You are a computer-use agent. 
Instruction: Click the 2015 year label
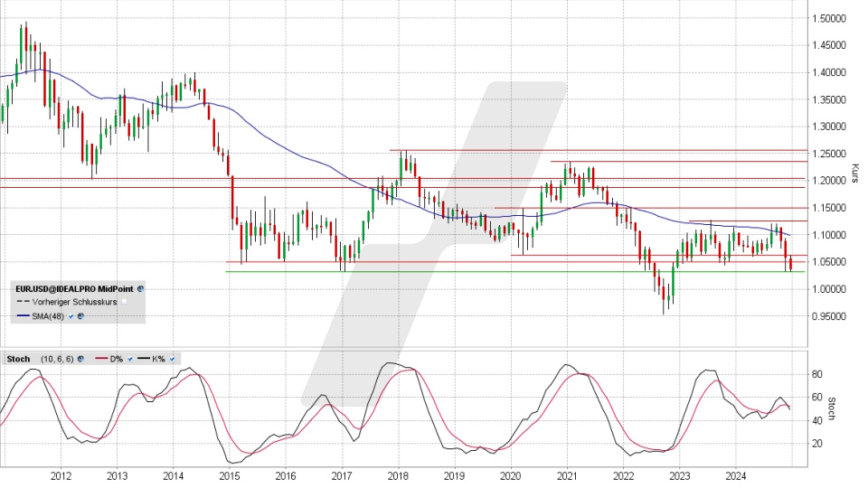point(229,476)
